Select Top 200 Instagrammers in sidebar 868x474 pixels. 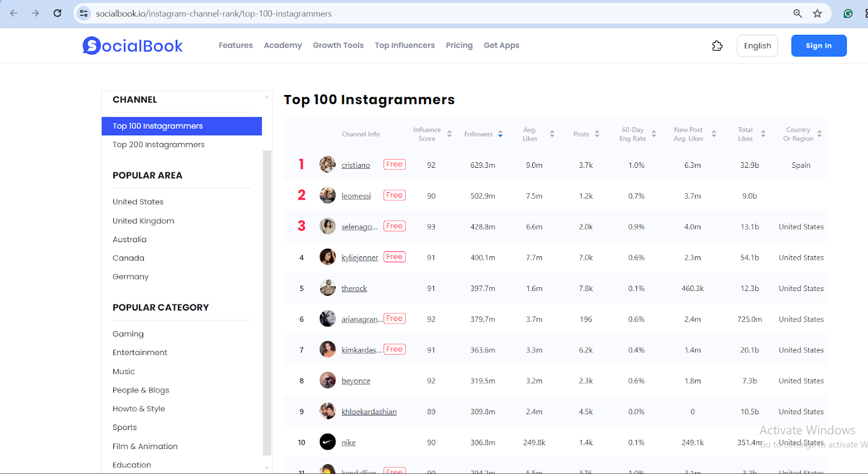tap(158, 144)
